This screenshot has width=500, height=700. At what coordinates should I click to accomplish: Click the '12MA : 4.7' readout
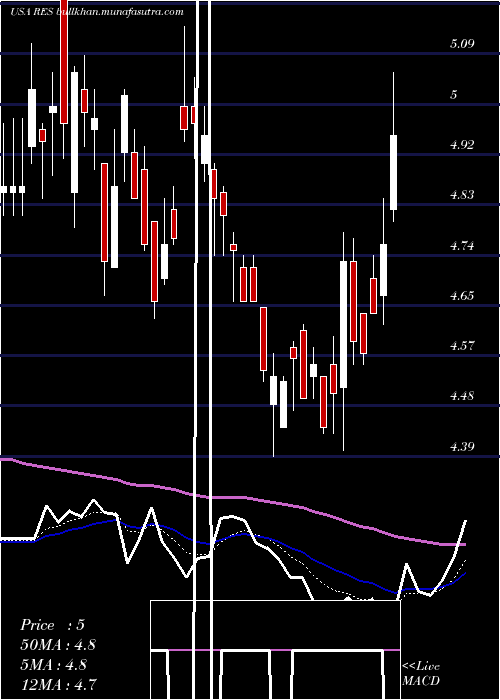pyautogui.click(x=58, y=684)
